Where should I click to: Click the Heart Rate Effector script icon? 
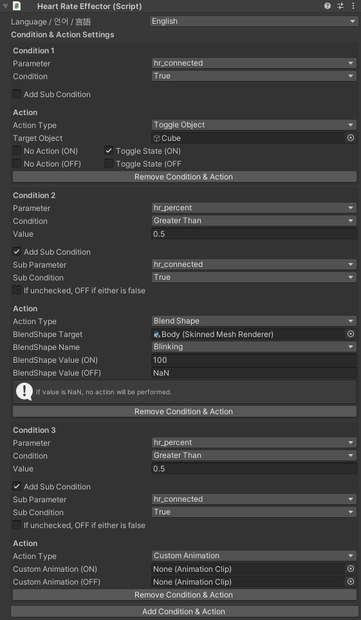click(x=17, y=6)
